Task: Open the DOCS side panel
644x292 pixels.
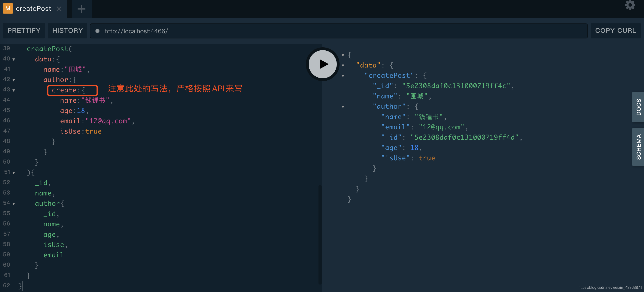Action: (x=638, y=107)
